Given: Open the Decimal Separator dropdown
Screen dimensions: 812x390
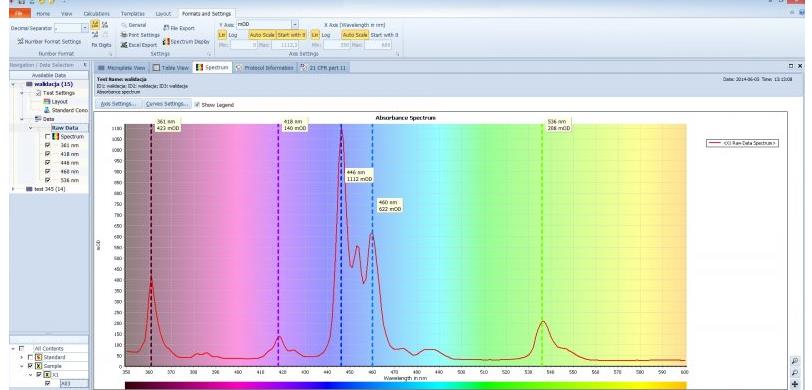Looking at the screenshot, I should 85,28.
